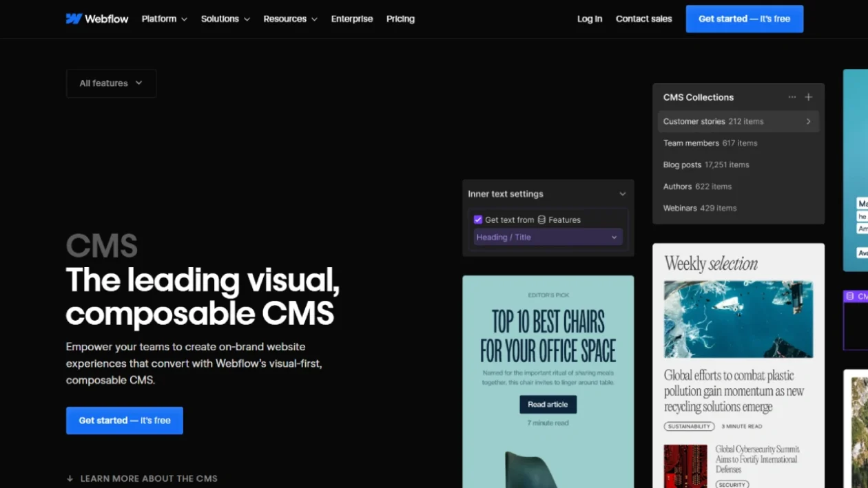This screenshot has width=868, height=488.
Task: Open the Solutions menu
Action: [x=225, y=19]
